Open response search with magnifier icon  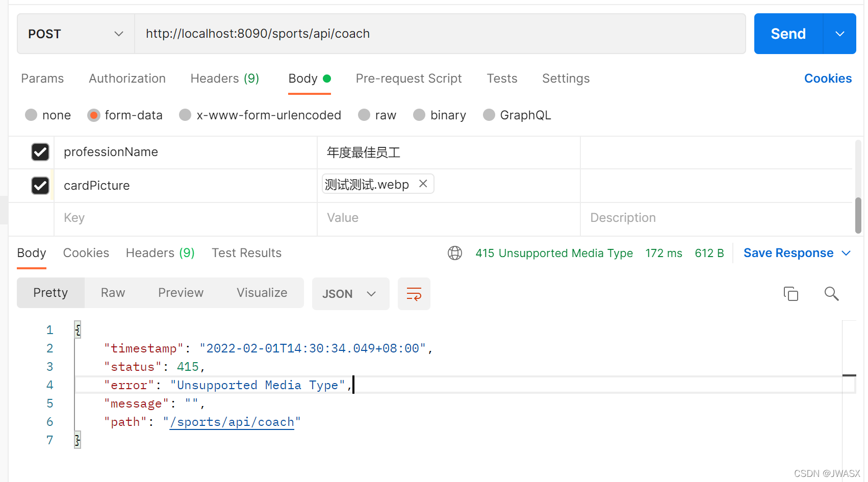tap(831, 294)
